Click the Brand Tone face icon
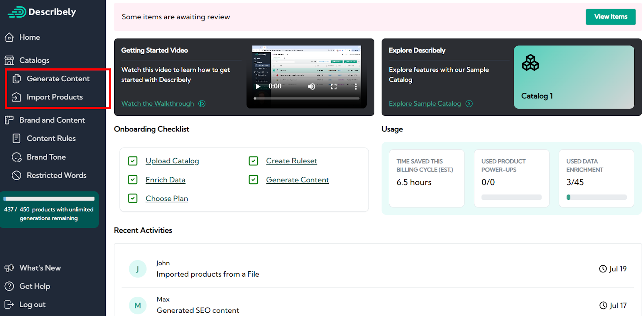 pyautogui.click(x=17, y=157)
